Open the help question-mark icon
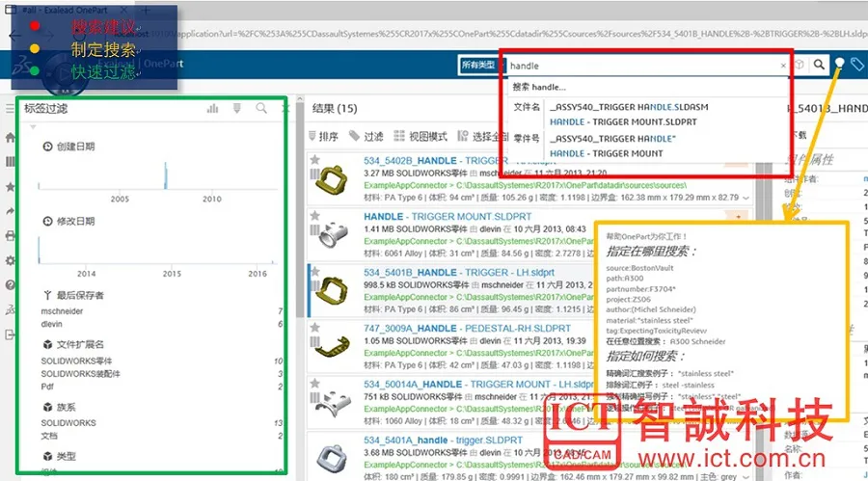 pos(10,285)
